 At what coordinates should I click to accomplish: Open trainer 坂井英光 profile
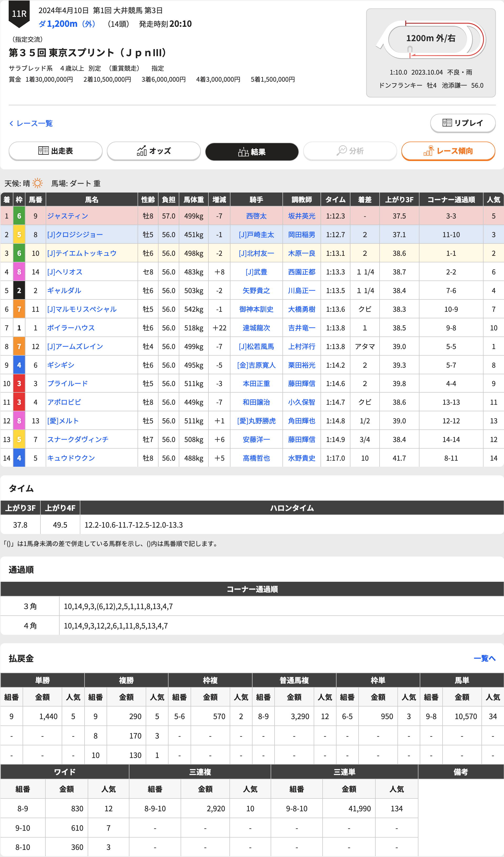[301, 216]
